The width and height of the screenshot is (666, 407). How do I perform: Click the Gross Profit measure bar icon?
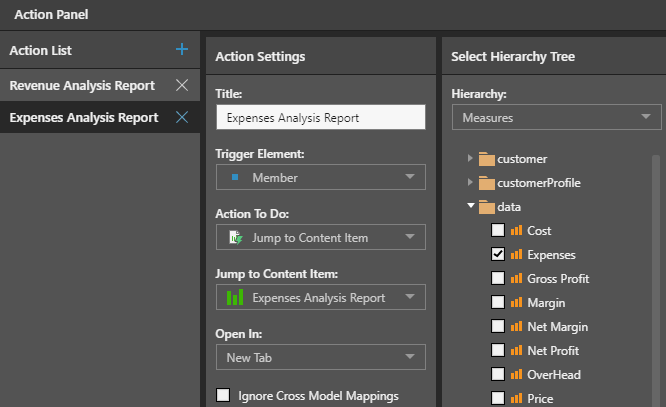(516, 278)
